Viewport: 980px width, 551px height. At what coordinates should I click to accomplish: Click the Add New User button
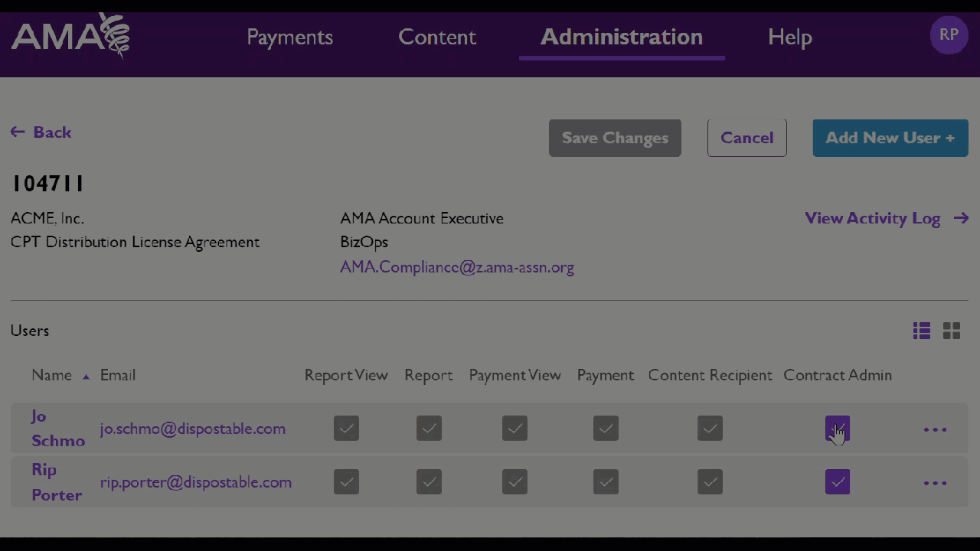coord(890,138)
